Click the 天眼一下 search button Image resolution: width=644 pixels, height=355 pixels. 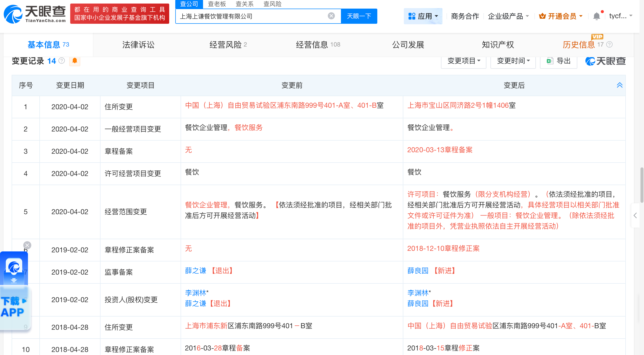tap(359, 16)
